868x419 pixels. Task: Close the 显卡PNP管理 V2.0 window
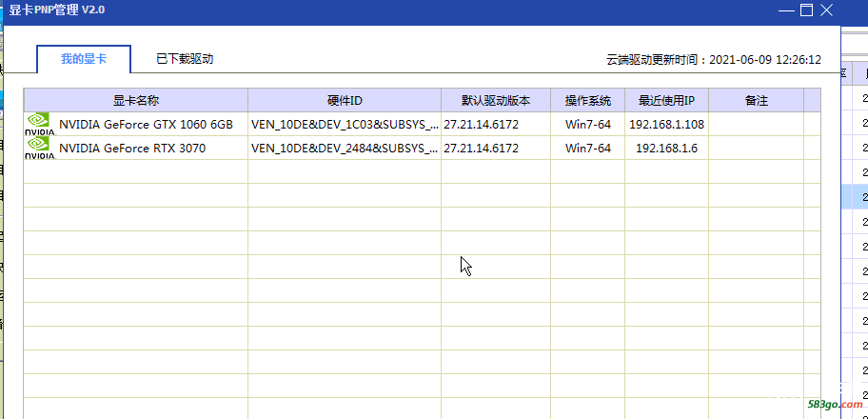(x=826, y=10)
